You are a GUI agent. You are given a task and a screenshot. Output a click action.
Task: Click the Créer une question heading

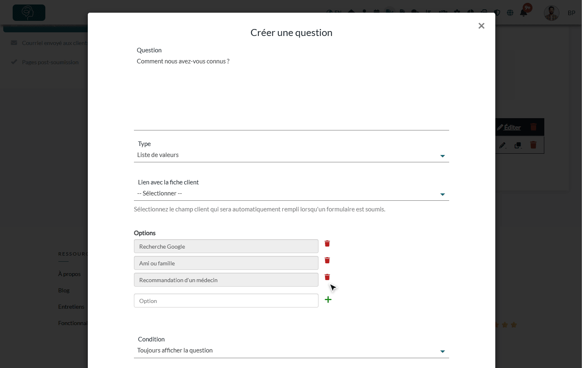292,33
